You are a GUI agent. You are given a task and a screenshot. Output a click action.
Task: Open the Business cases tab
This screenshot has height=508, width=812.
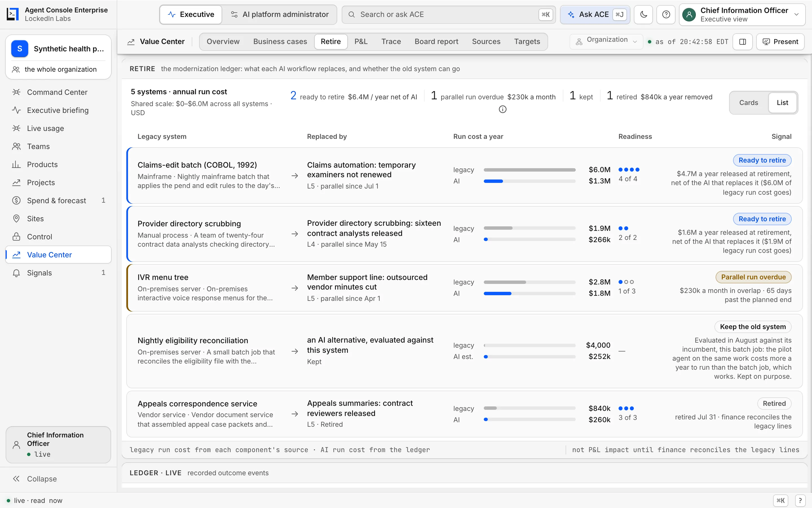280,42
